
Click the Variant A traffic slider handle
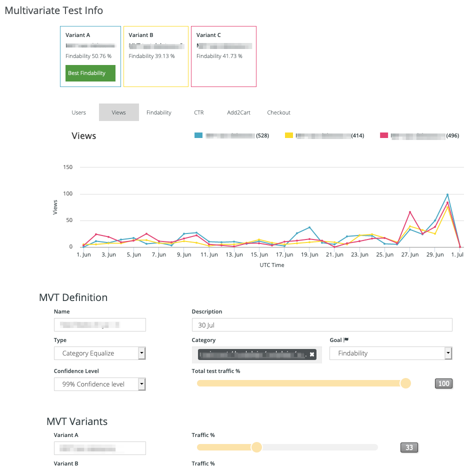click(x=256, y=447)
